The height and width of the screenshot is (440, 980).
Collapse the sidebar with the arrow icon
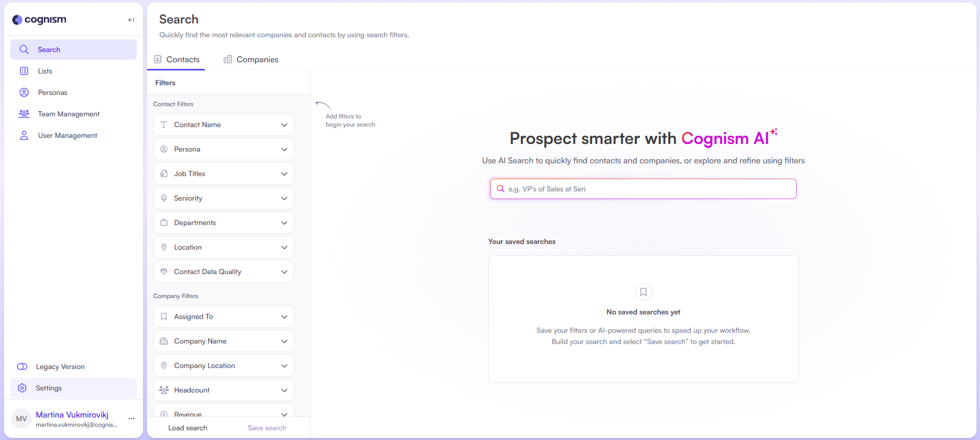(x=131, y=20)
